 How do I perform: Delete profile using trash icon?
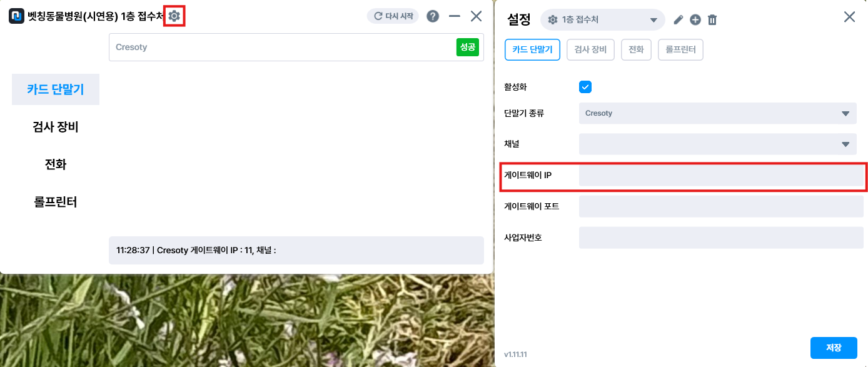(x=712, y=20)
